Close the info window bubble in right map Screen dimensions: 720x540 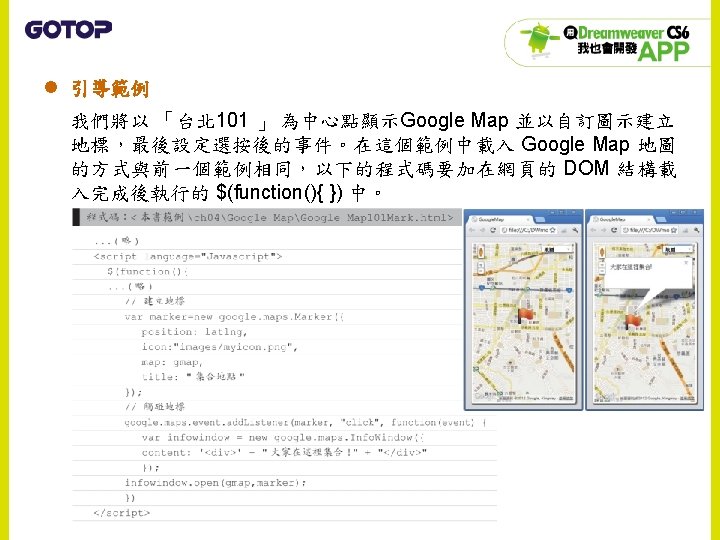pyautogui.click(x=686, y=263)
